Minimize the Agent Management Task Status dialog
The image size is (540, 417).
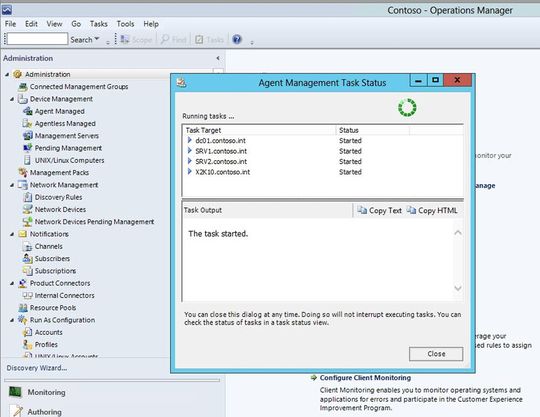point(418,81)
